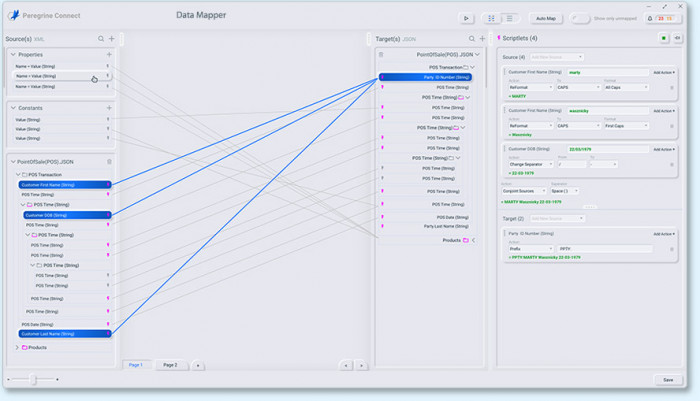Open Add Action for the wasznicky source field
This screenshot has width=700, height=401.
point(664,111)
